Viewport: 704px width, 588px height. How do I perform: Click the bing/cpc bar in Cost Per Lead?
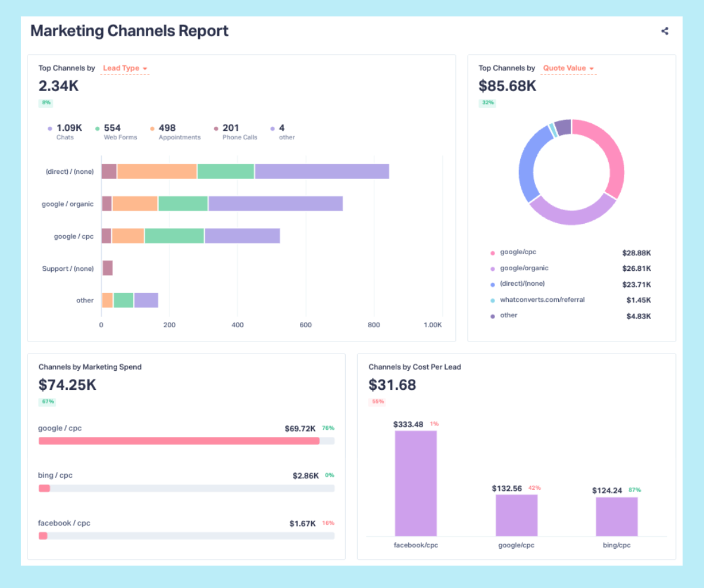click(617, 516)
